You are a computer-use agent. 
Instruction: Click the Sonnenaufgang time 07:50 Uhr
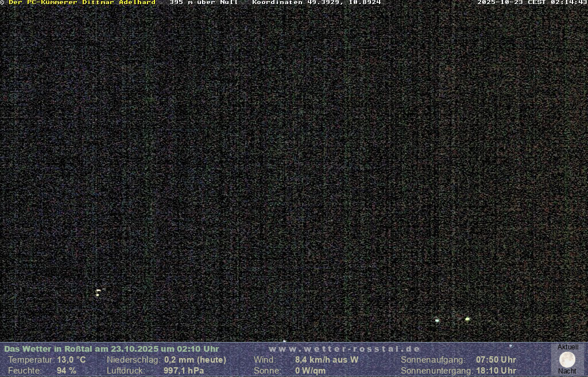point(496,360)
